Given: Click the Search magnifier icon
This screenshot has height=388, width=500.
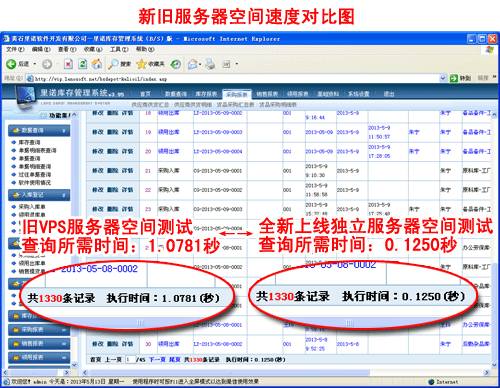Looking at the screenshot, I should [113, 64].
